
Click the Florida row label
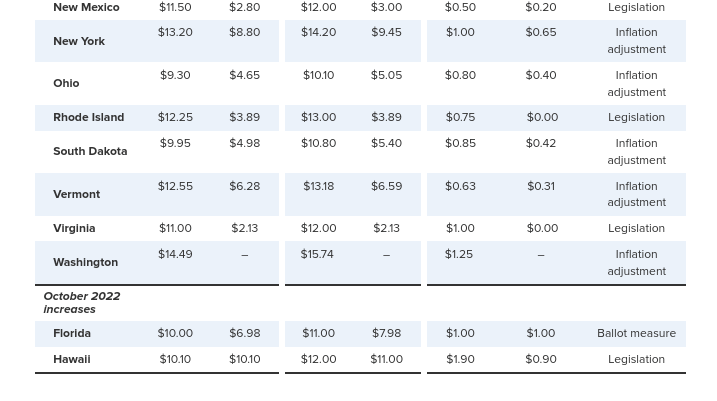[x=72, y=333]
